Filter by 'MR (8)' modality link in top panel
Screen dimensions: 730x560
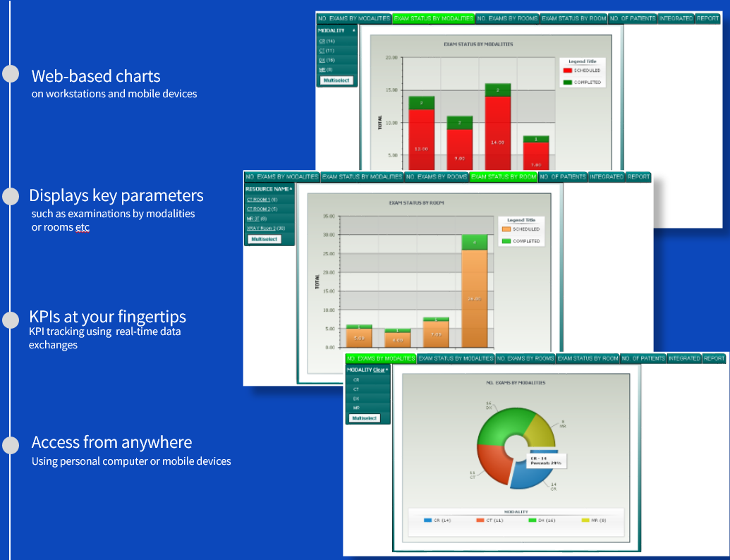(325, 70)
